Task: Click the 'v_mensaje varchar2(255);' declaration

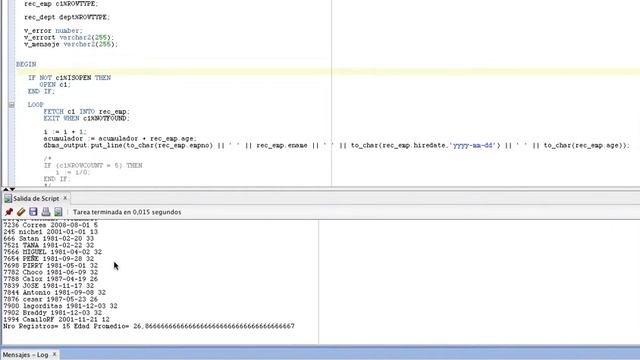Action: (71, 44)
